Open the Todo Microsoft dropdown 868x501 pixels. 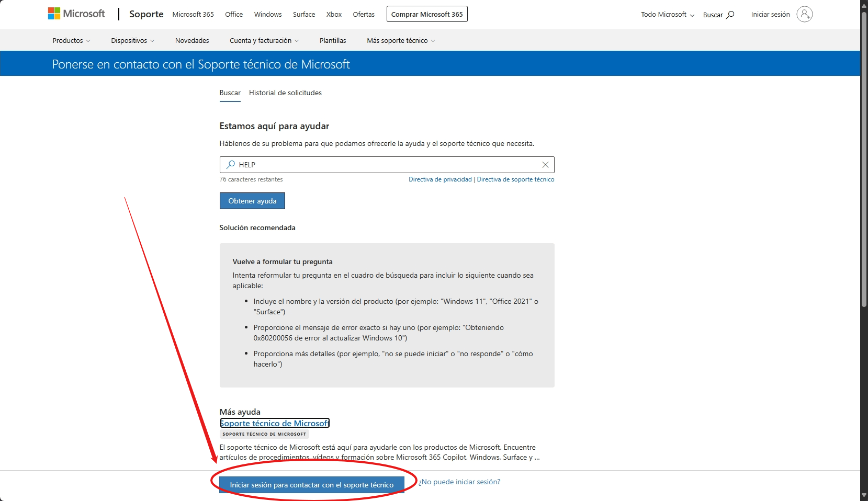(668, 15)
